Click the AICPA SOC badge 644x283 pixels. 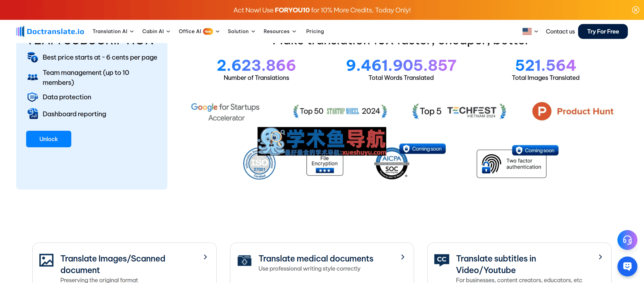tap(391, 164)
